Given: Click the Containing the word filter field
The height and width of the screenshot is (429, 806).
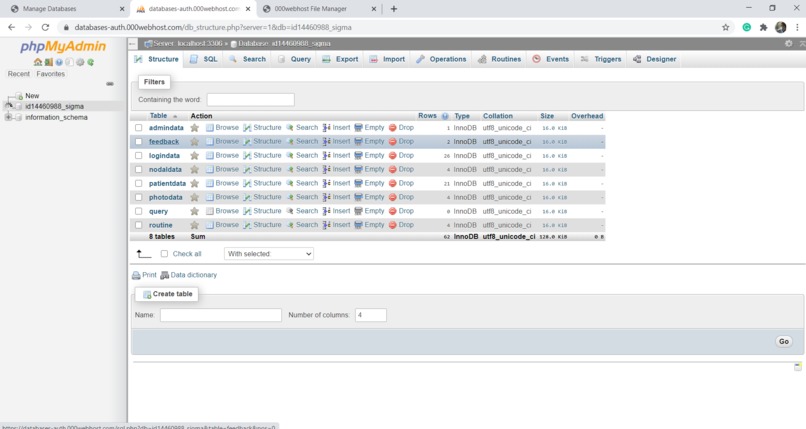Looking at the screenshot, I should 251,100.
